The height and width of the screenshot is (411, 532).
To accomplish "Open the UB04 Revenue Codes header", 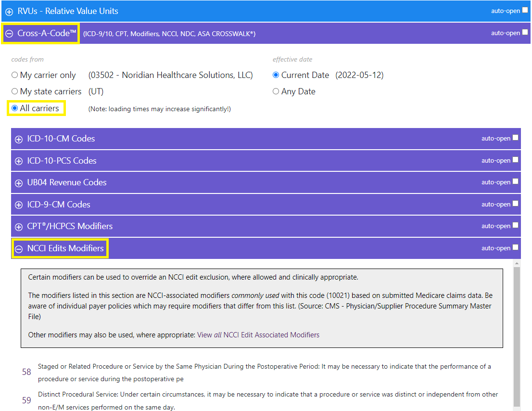I will coord(266,182).
